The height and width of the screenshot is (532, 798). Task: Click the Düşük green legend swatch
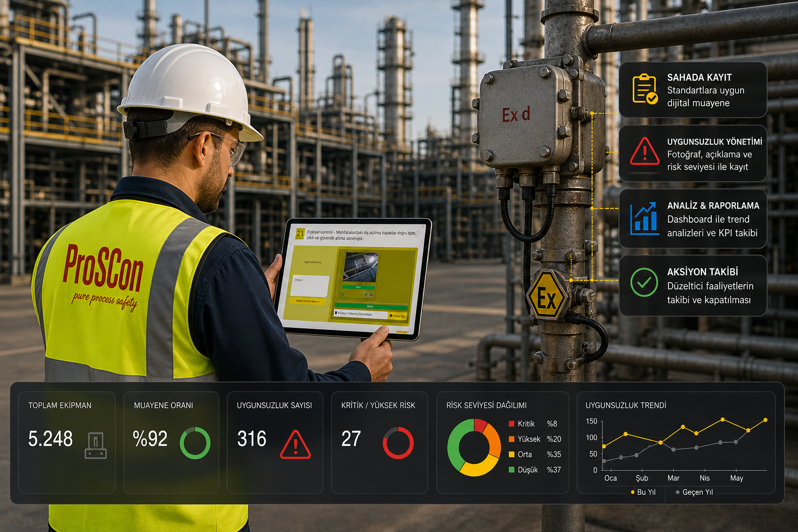point(511,470)
